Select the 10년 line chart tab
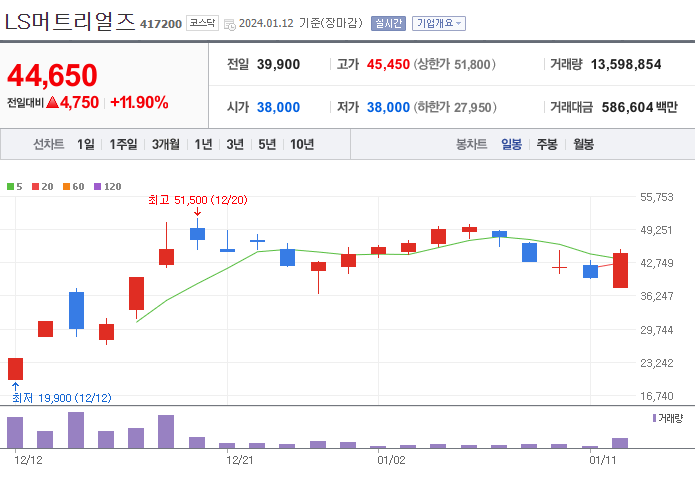This screenshot has width=695, height=480. [302, 144]
